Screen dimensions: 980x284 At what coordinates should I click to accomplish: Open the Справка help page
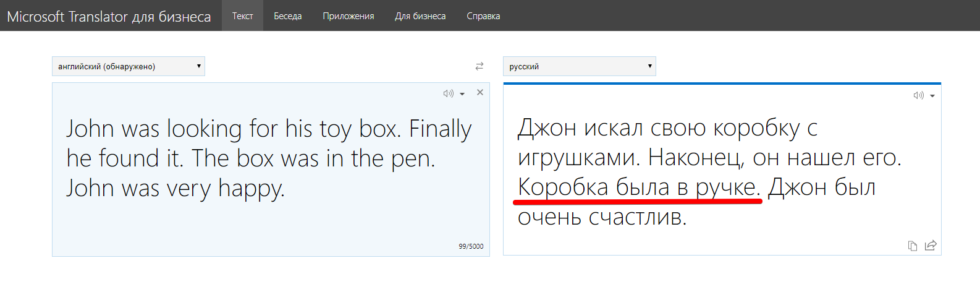tap(483, 16)
